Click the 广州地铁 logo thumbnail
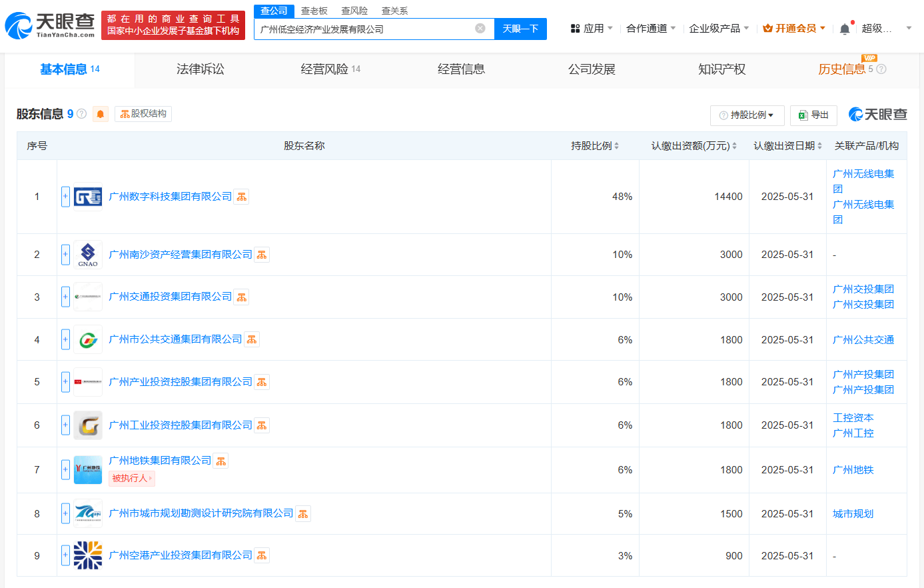The image size is (924, 588). coord(88,469)
